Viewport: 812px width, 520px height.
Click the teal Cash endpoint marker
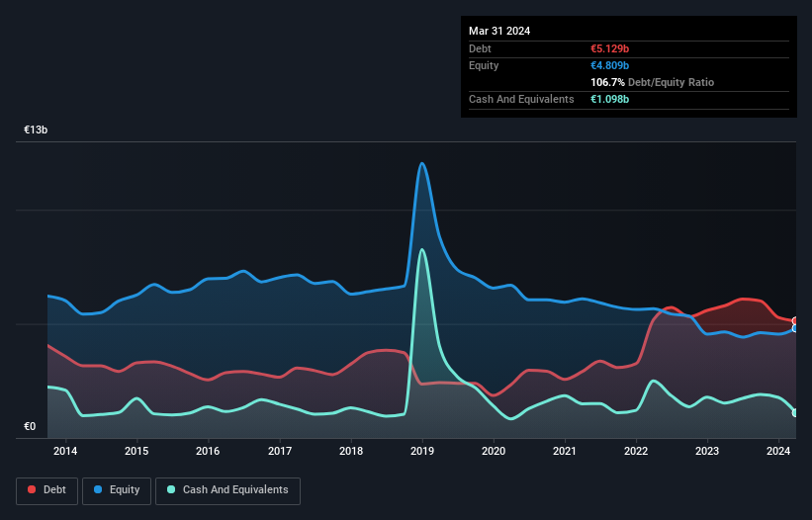pyautogui.click(x=796, y=413)
